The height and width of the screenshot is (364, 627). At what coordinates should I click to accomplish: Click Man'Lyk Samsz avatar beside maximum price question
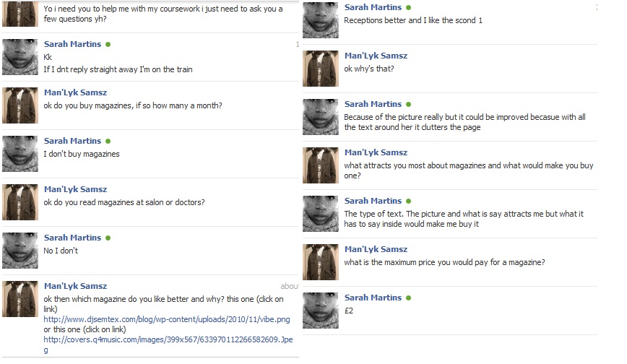click(320, 262)
